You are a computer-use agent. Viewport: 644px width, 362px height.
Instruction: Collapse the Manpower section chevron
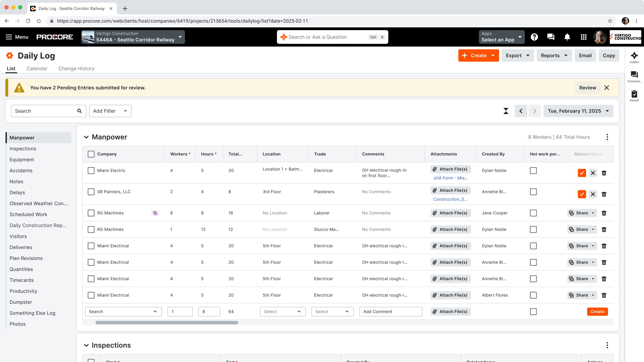click(86, 137)
